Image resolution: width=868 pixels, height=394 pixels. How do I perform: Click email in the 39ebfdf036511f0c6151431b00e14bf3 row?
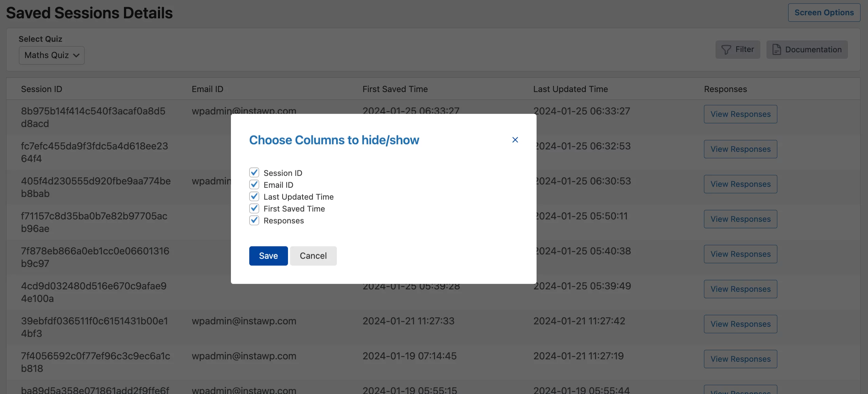tap(244, 321)
